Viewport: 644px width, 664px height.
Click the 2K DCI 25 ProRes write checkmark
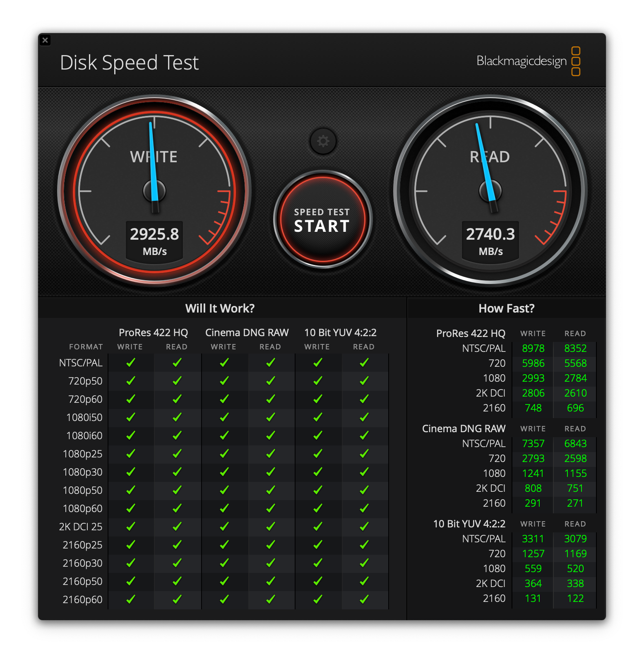click(131, 527)
